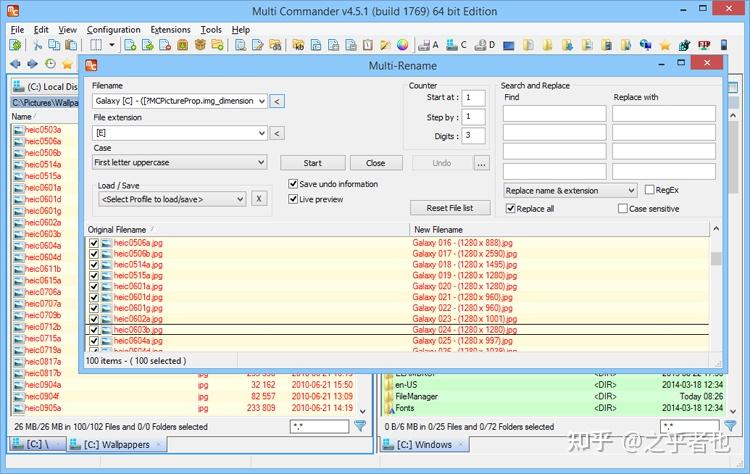Click the Pack archive box icon
This screenshot has height=474, width=750.
coord(183,45)
